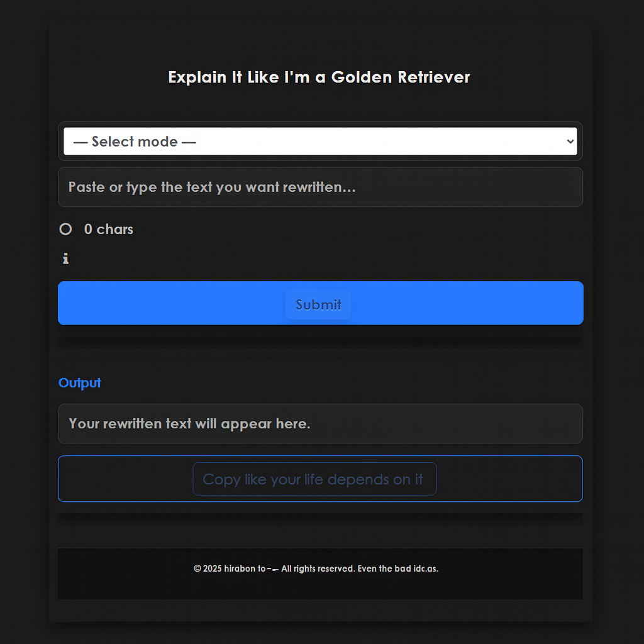644x644 pixels.
Task: Click the Submit label on the blue button
Action: [318, 304]
